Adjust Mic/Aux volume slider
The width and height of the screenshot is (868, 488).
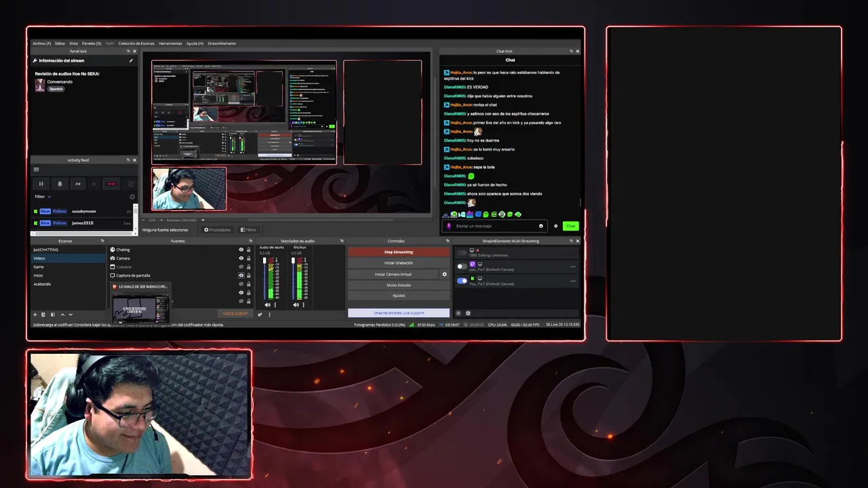pos(294,279)
